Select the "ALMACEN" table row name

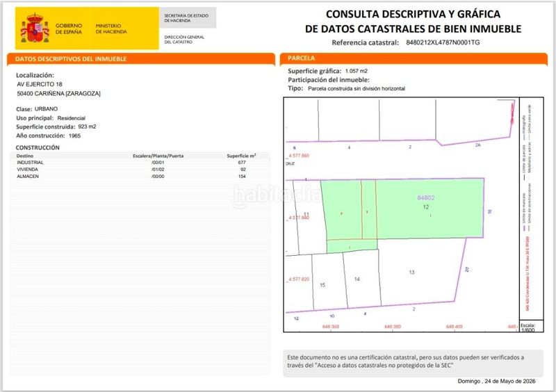[x=28, y=177]
